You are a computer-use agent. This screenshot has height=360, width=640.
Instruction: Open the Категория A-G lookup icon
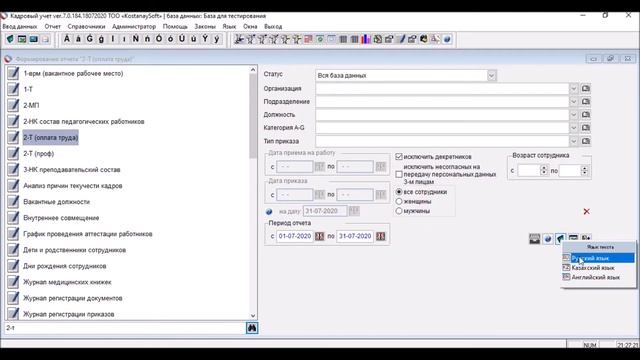pos(586,128)
